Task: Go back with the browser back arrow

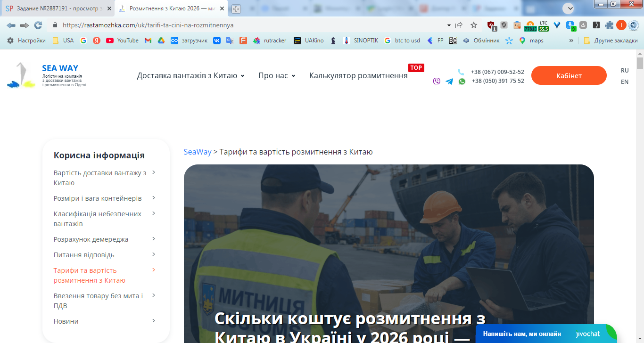Action: (11, 25)
